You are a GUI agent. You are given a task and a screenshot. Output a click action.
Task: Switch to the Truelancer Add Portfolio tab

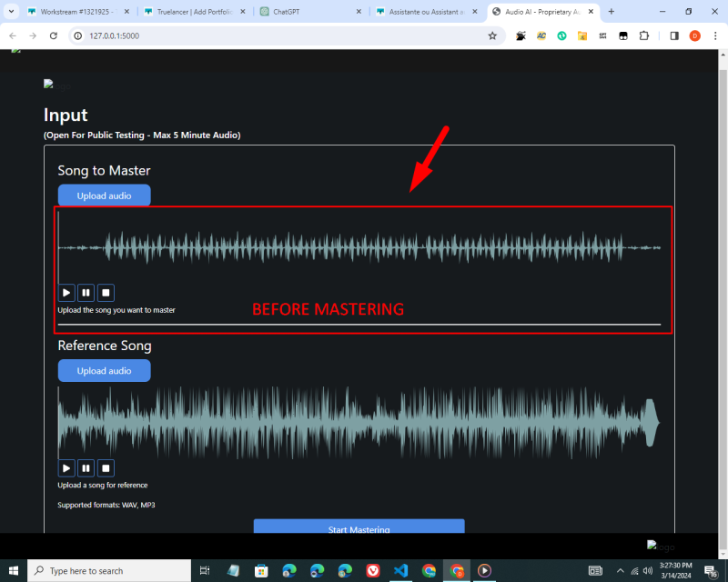pyautogui.click(x=195, y=12)
